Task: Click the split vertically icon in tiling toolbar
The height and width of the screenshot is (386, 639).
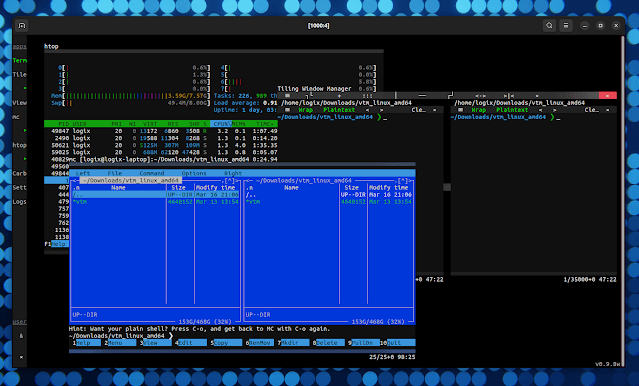Action: pos(395,95)
